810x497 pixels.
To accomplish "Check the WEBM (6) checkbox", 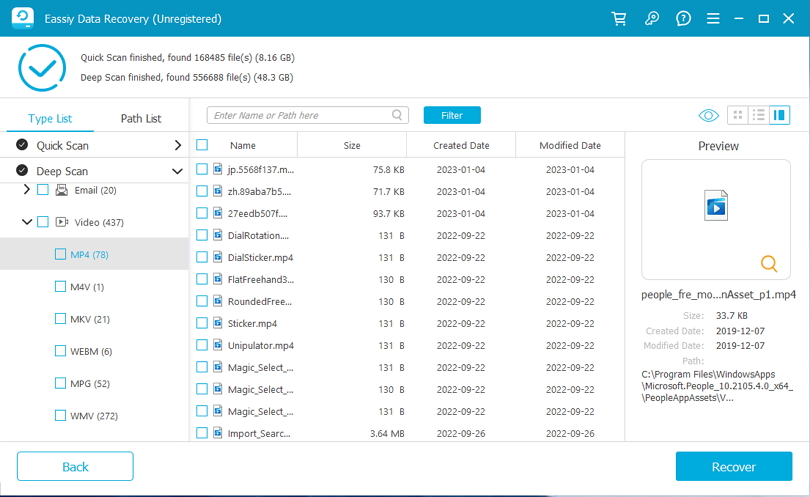I will coord(60,351).
